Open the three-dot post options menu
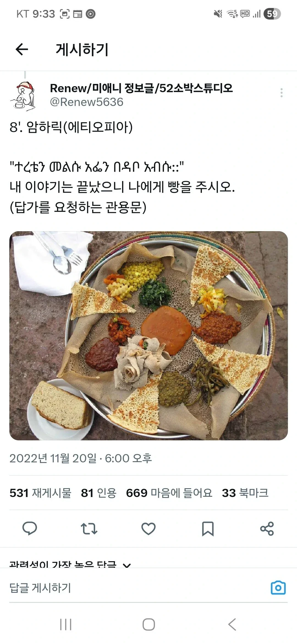The image size is (297, 644). pos(281,93)
